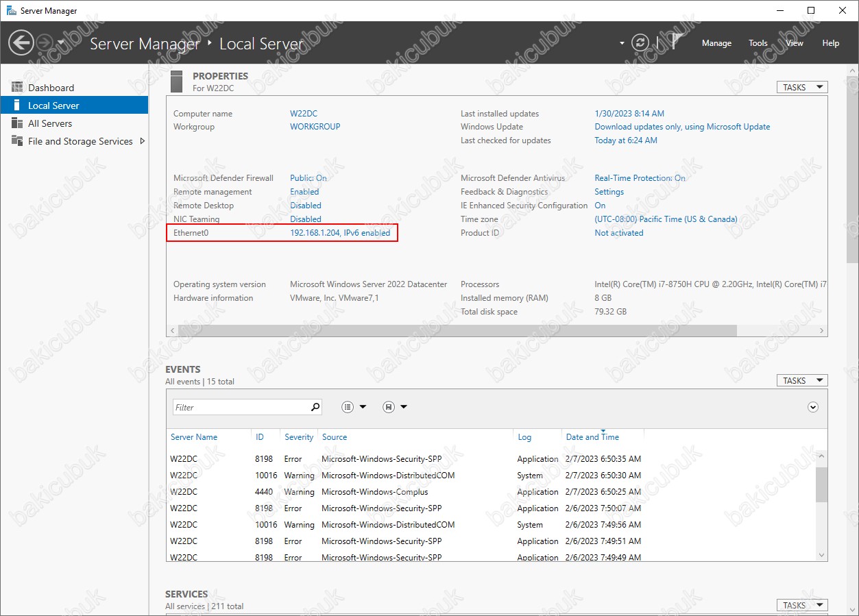Image resolution: width=859 pixels, height=616 pixels.
Task: Expand the events filter chevron
Action: (813, 407)
